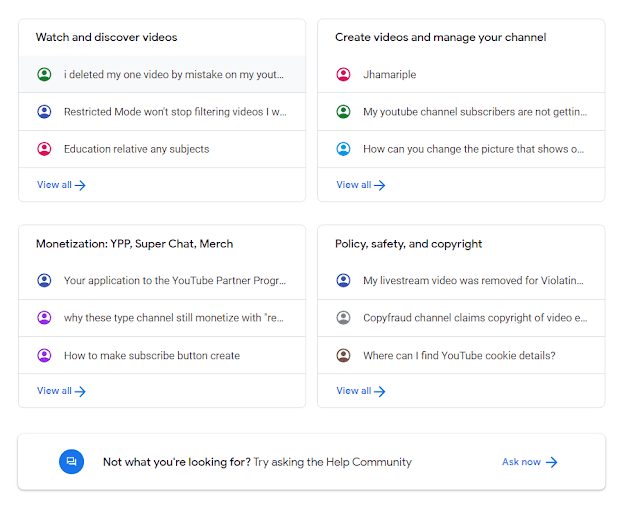
Task: Click the red avatar icon next to Jhamariple
Action: [343, 74]
